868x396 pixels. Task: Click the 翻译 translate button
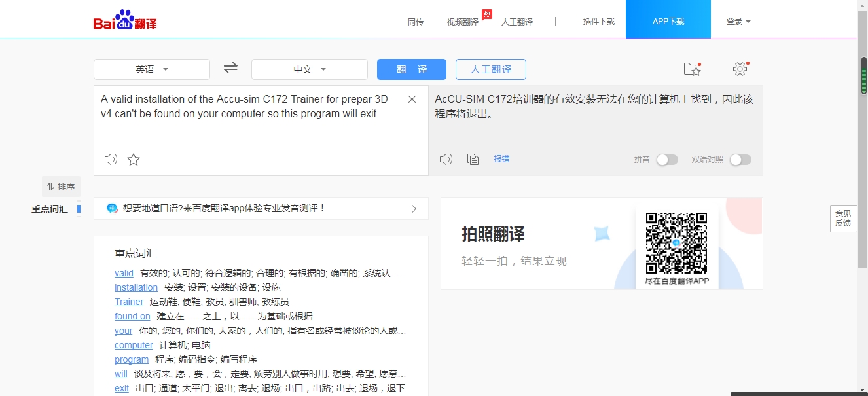pyautogui.click(x=411, y=69)
